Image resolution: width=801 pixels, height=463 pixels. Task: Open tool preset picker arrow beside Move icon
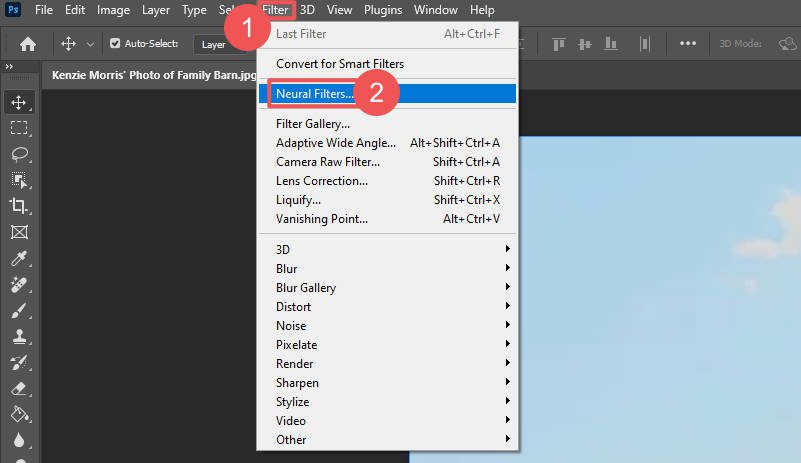coord(90,44)
